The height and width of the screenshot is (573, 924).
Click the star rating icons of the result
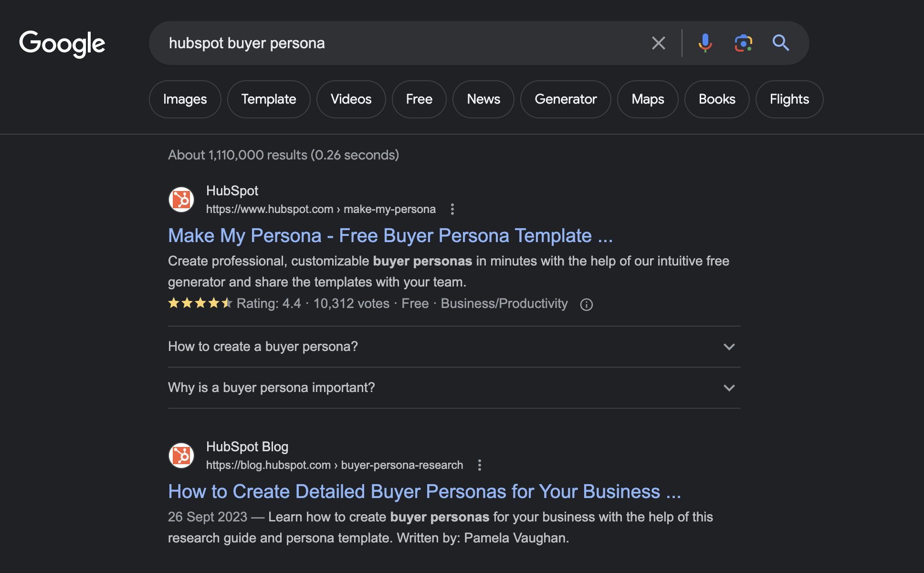200,303
